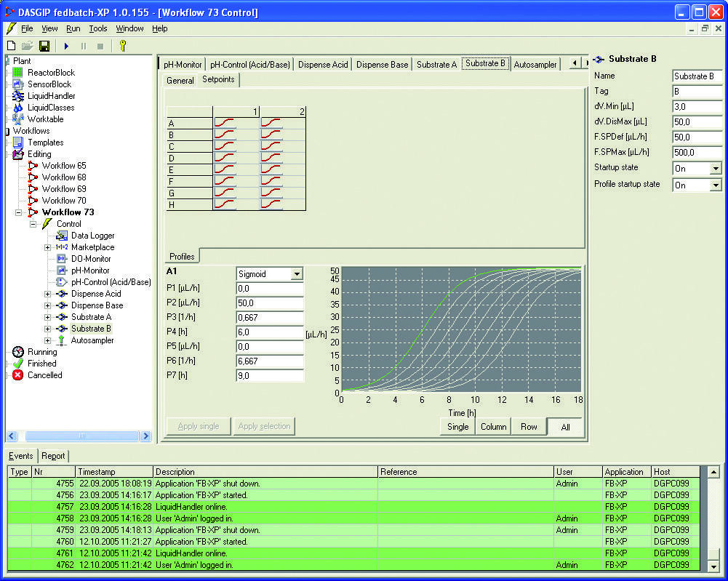Click the Open folder toolbar icon
This screenshot has width=728, height=581.
[x=28, y=46]
